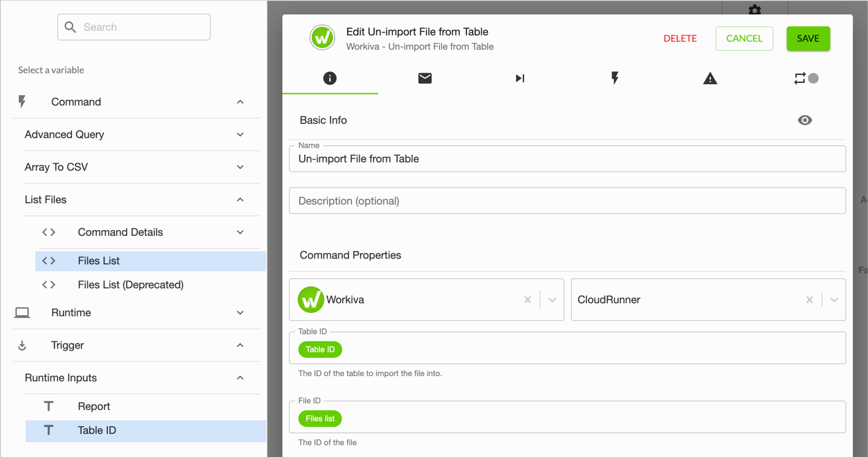The width and height of the screenshot is (868, 457).
Task: Collapse the Runtime Inputs section
Action: pyautogui.click(x=240, y=378)
